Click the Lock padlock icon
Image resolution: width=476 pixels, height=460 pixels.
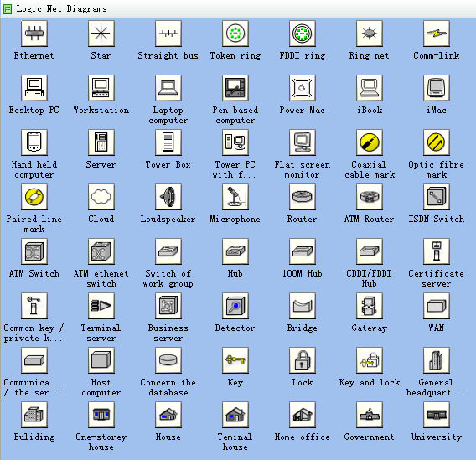click(303, 360)
